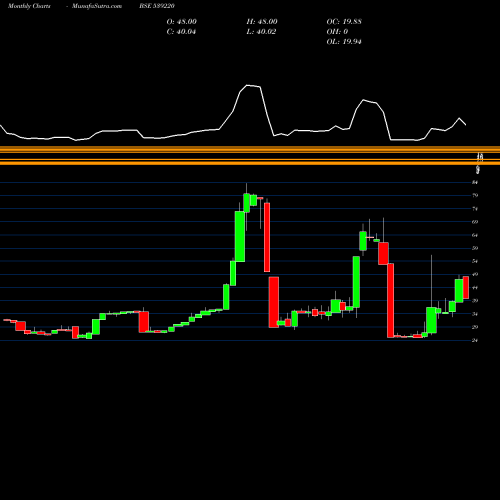Click the tallest green candlestick near the chart peak
The width and height of the screenshot is (500, 500).
(x=240, y=236)
